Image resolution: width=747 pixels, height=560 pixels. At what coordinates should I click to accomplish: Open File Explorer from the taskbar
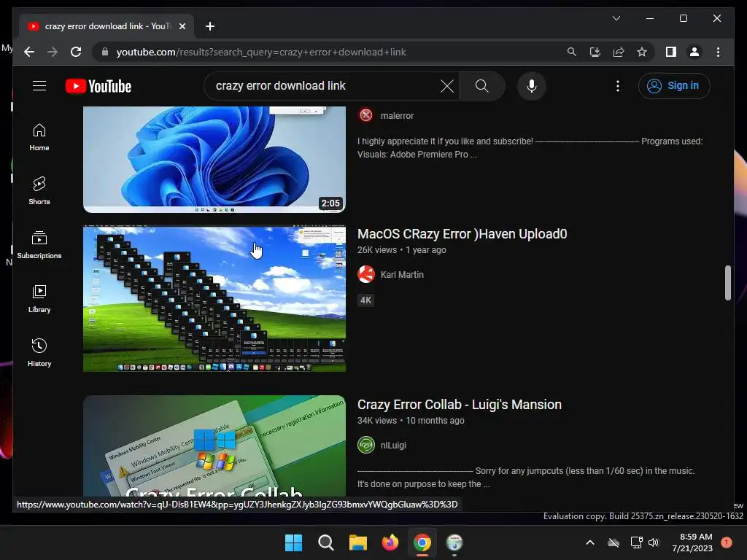click(x=357, y=542)
